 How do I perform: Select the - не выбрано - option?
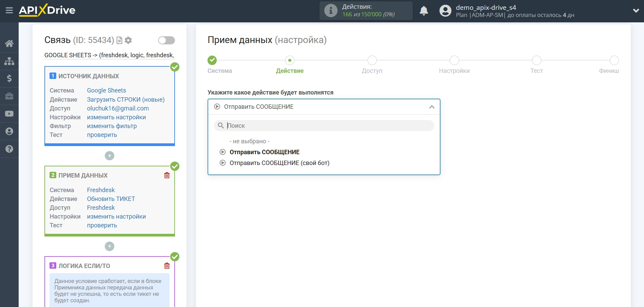(x=250, y=141)
